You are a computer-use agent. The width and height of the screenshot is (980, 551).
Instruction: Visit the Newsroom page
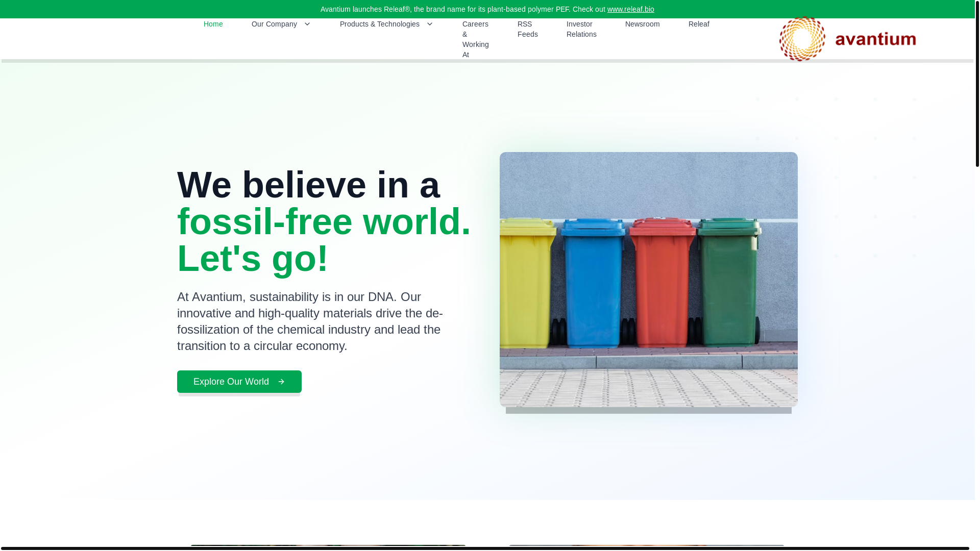(x=642, y=24)
